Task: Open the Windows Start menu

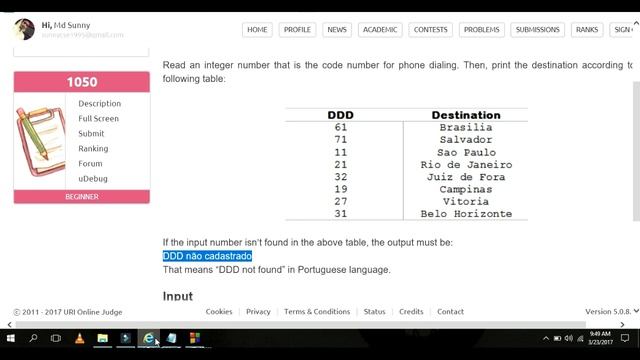Action: point(11,338)
